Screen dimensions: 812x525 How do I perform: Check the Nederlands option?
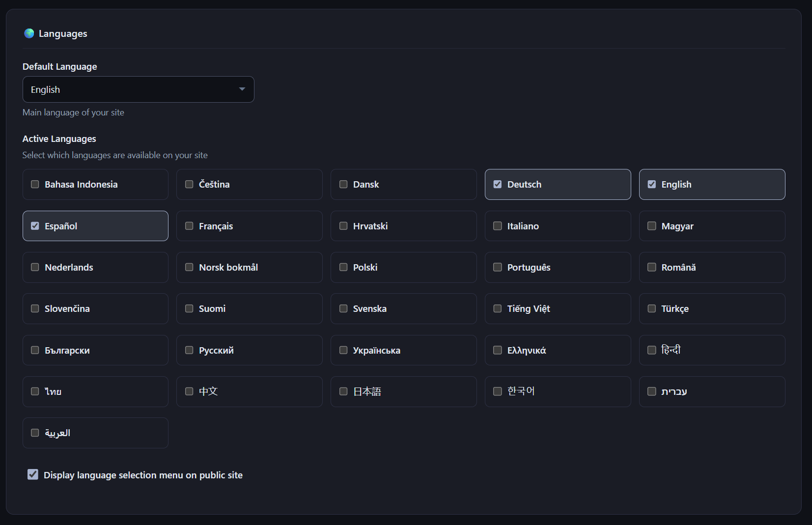[35, 267]
